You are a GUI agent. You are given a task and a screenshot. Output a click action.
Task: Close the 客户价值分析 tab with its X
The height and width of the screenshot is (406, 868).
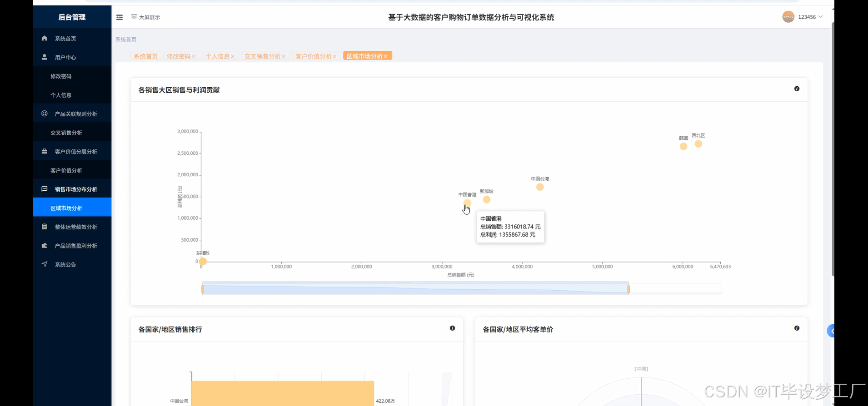pyautogui.click(x=334, y=56)
